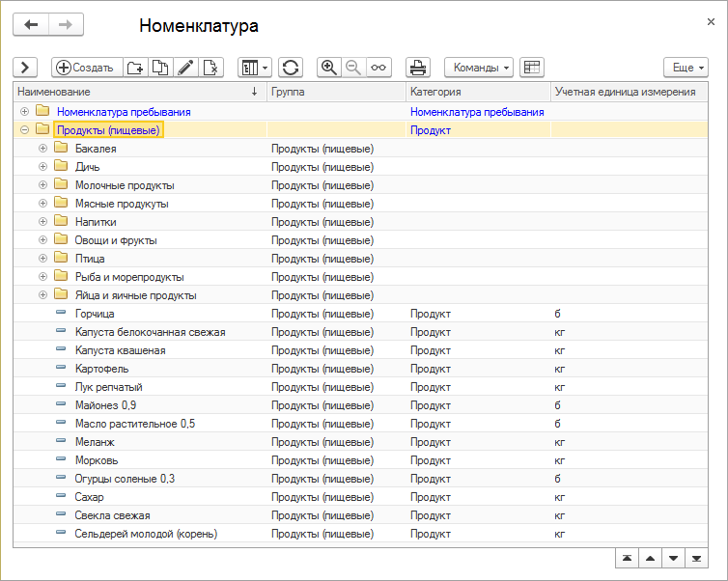Sort by the Наименование column header
Image resolution: width=728 pixels, height=581 pixels.
(135, 92)
